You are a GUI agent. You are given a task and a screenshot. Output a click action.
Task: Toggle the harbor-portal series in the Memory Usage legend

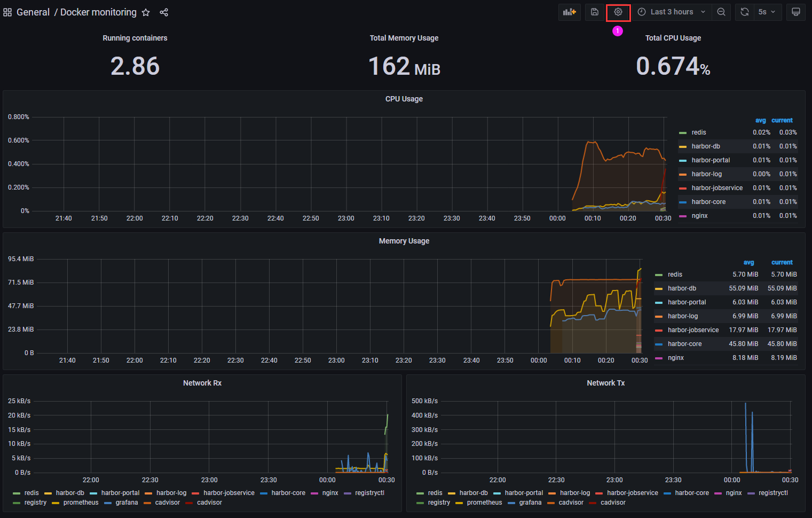click(x=687, y=302)
